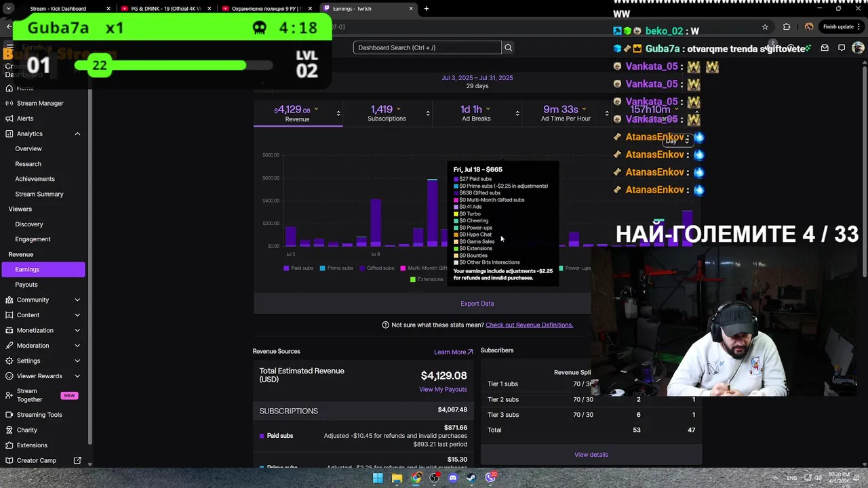Click the Monetization icon in sidebar

click(x=9, y=330)
